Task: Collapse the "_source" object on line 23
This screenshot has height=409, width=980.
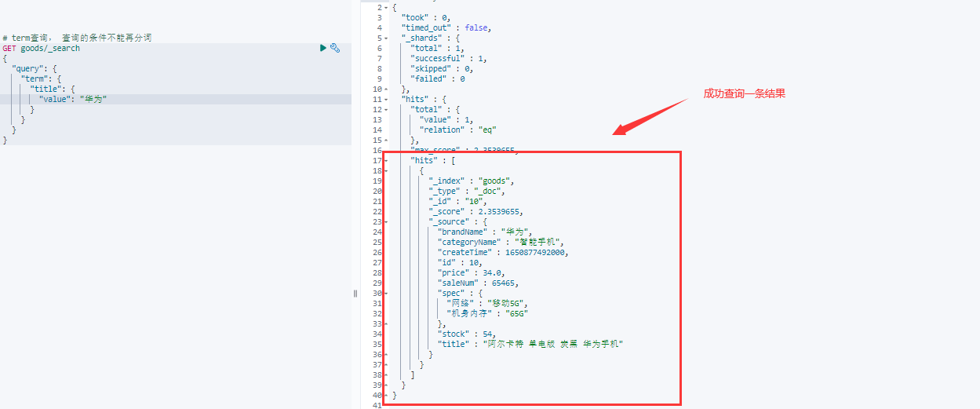Action: (x=385, y=221)
